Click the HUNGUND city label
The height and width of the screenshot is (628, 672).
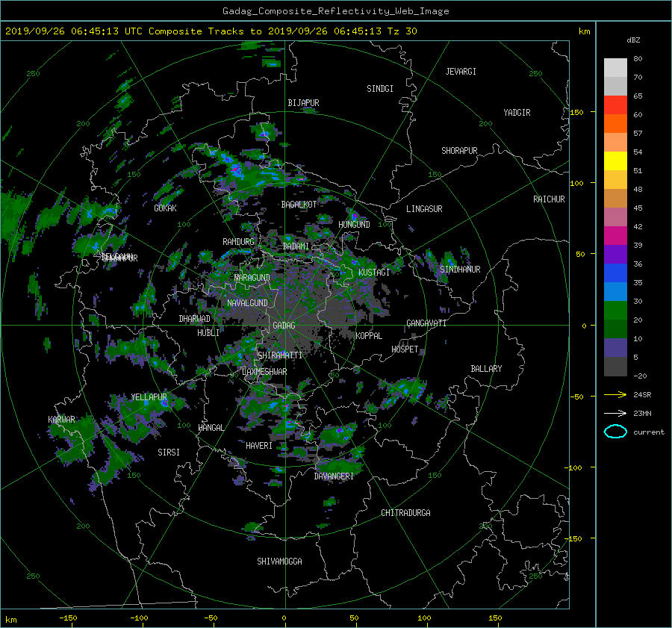point(354,225)
